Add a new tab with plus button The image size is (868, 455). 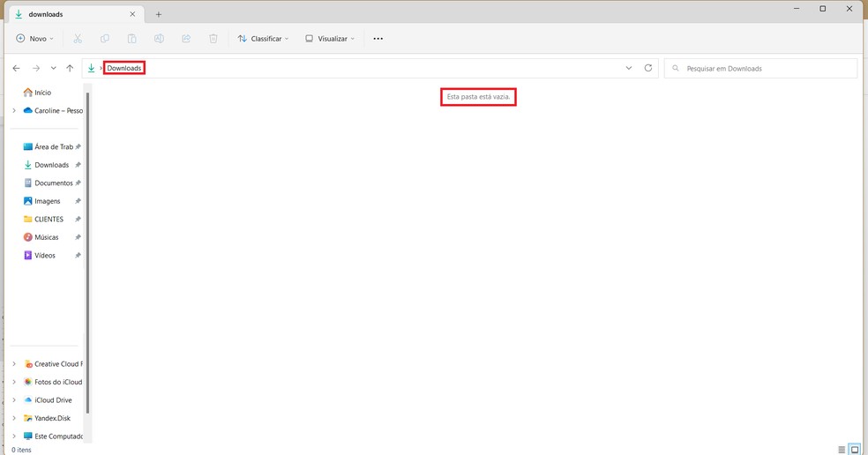(x=158, y=14)
